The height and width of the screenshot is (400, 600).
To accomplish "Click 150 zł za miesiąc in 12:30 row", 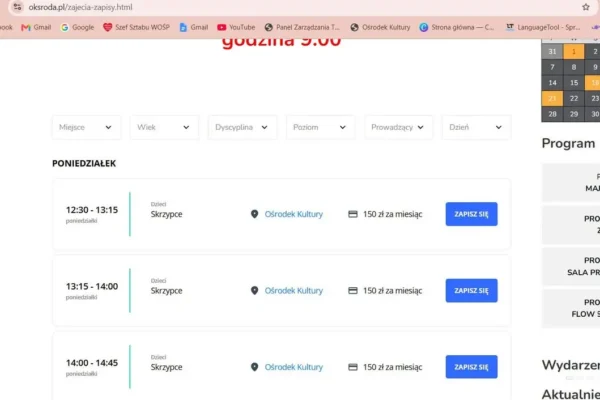I will coord(393,214).
